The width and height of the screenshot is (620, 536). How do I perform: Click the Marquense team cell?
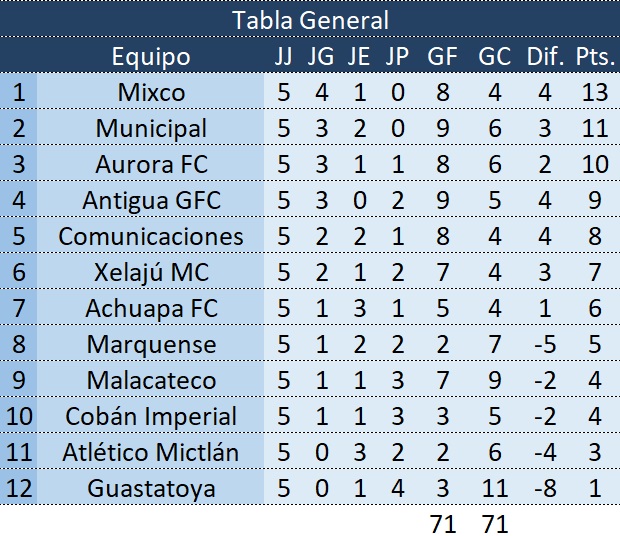pos(151,344)
